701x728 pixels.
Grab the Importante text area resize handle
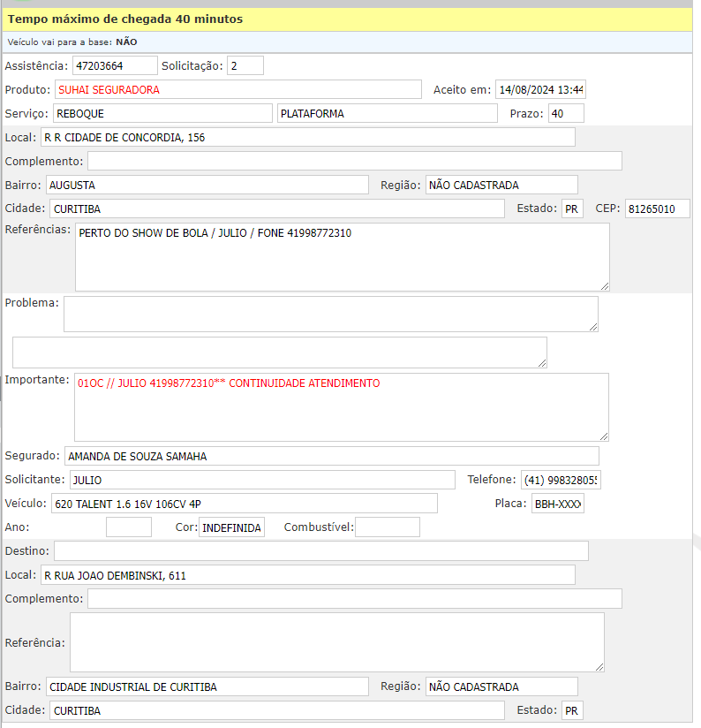pos(604,436)
